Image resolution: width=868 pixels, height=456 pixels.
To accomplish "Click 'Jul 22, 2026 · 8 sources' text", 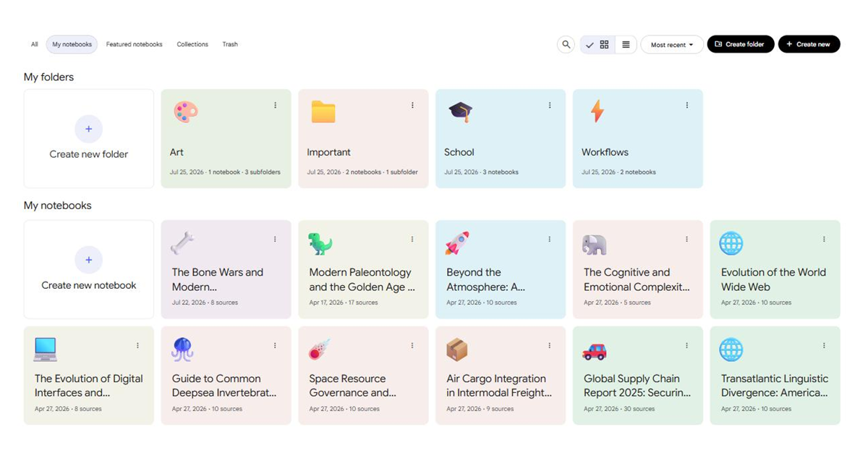I will [205, 303].
